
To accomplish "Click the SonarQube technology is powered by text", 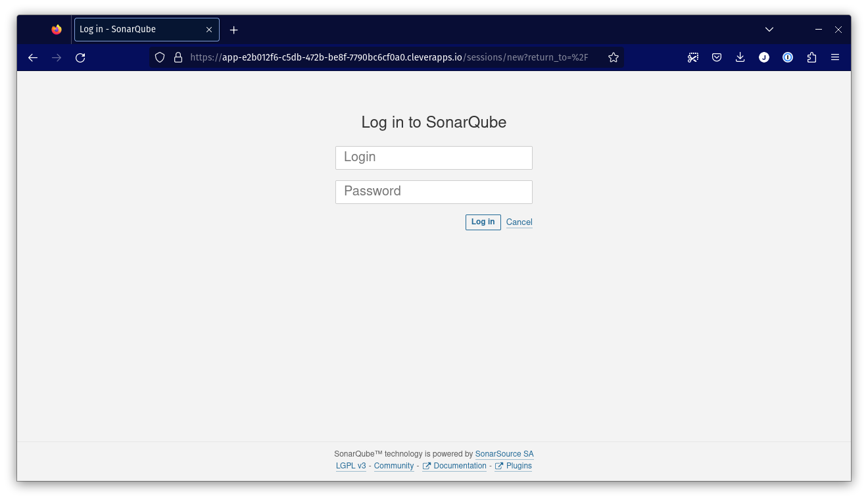I will 404,454.
